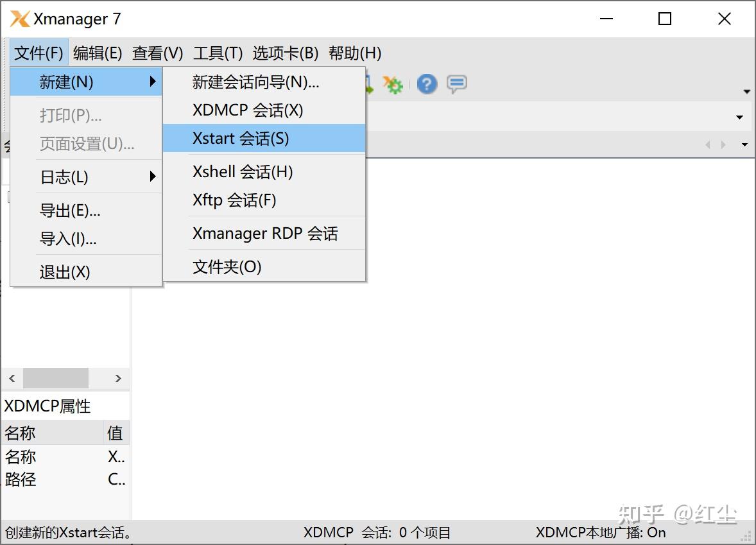756x545 pixels.
Task: Click the feedback speech bubble toolbar icon
Action: click(456, 84)
